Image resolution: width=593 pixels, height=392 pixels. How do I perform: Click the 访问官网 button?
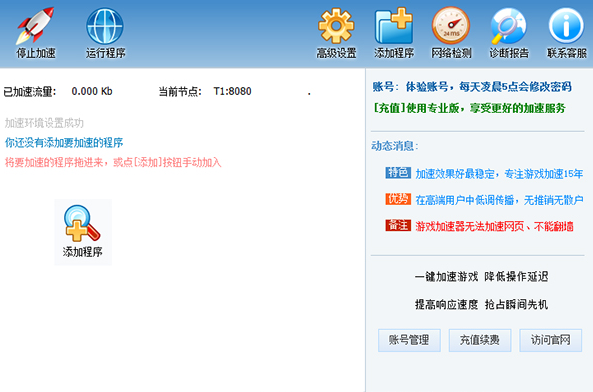point(551,340)
